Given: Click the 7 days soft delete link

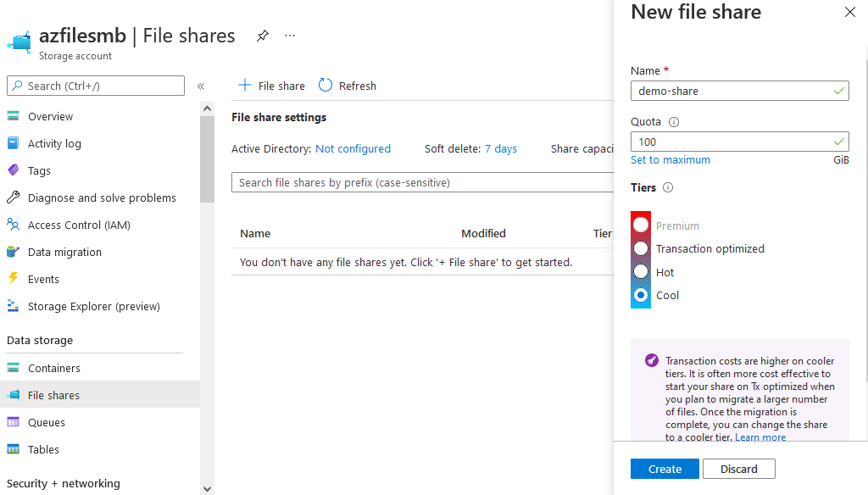Looking at the screenshot, I should [x=501, y=149].
